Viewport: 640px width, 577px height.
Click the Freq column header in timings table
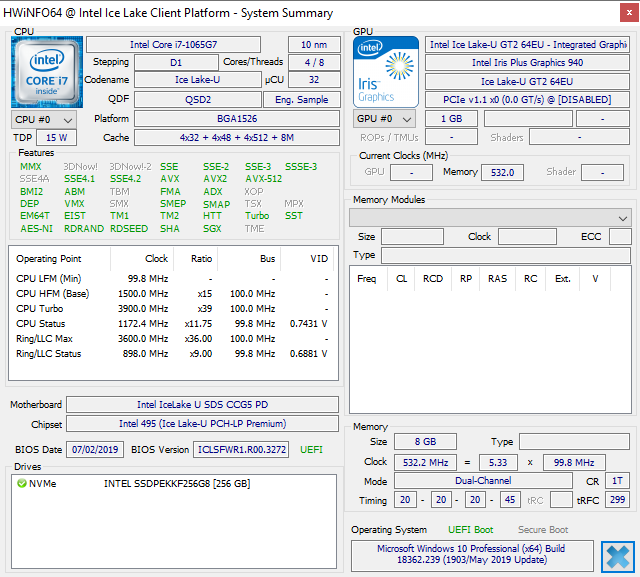coord(367,279)
